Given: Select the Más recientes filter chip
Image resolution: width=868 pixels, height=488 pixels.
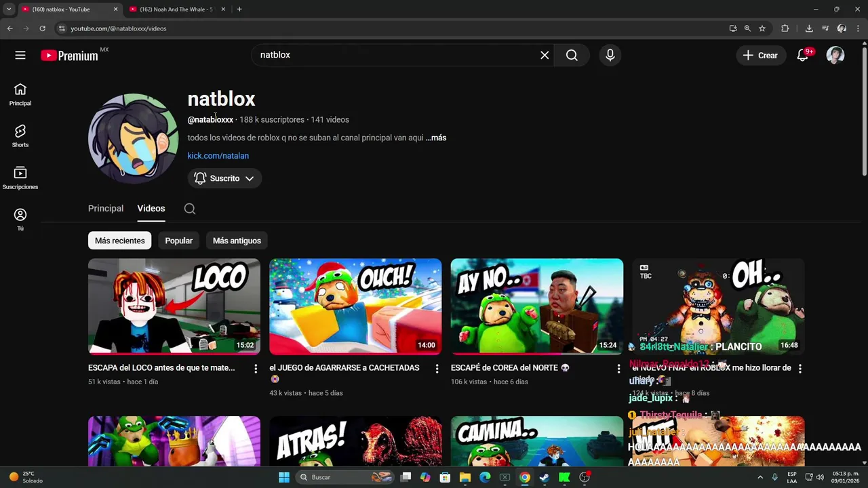Looking at the screenshot, I should coord(119,241).
